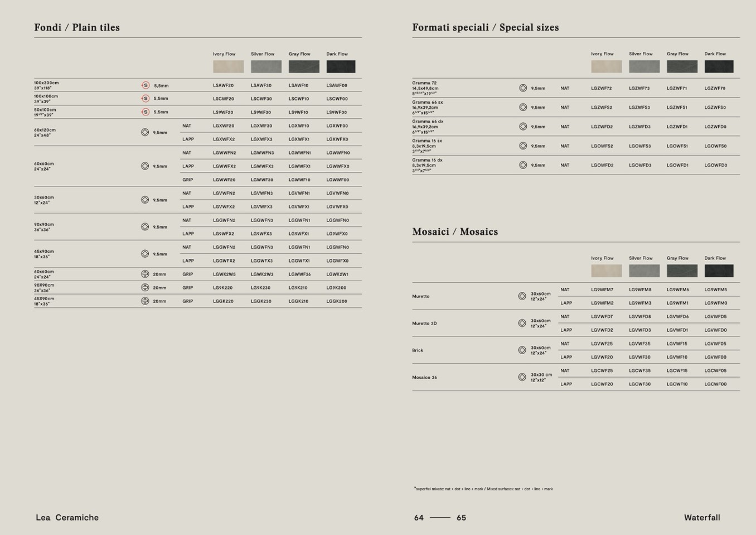Select Silver Flow swatch in Mosaics table

click(x=644, y=271)
